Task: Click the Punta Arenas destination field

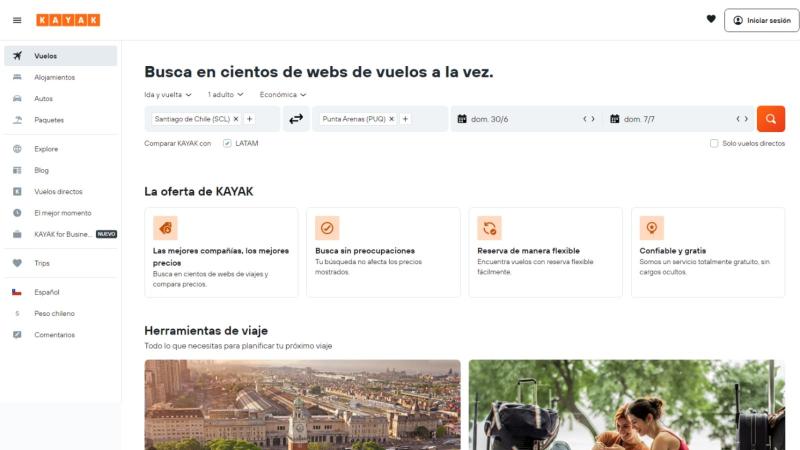Action: (x=354, y=119)
